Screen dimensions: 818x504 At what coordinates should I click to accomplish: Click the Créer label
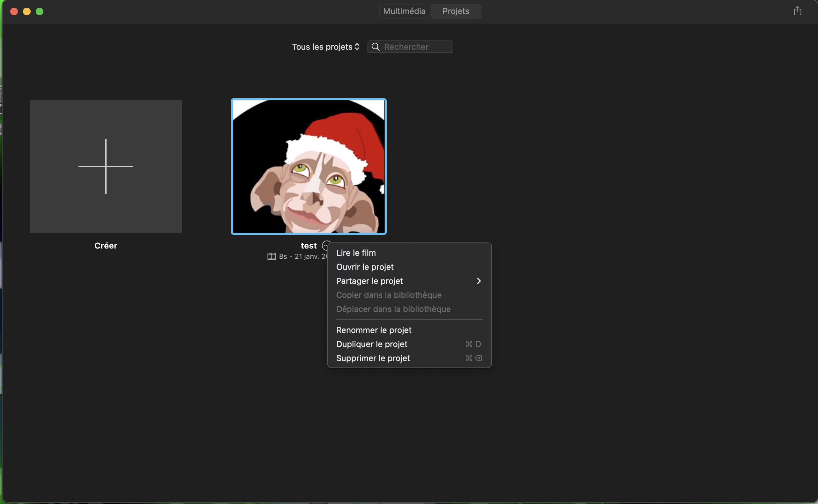pos(106,246)
